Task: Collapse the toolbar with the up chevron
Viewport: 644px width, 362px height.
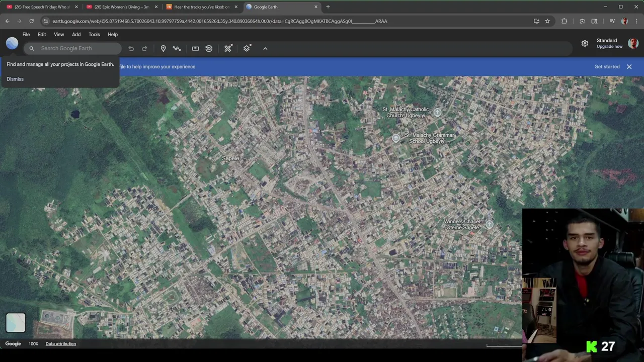Action: click(265, 48)
